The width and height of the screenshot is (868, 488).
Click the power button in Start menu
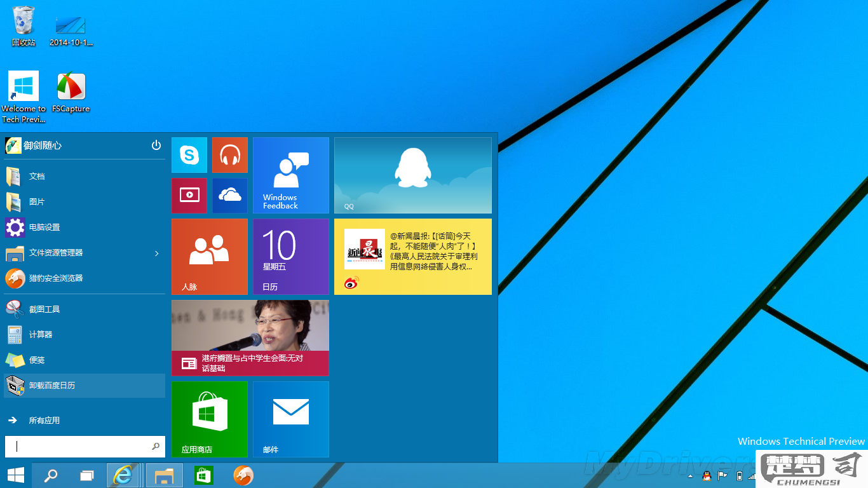[156, 146]
